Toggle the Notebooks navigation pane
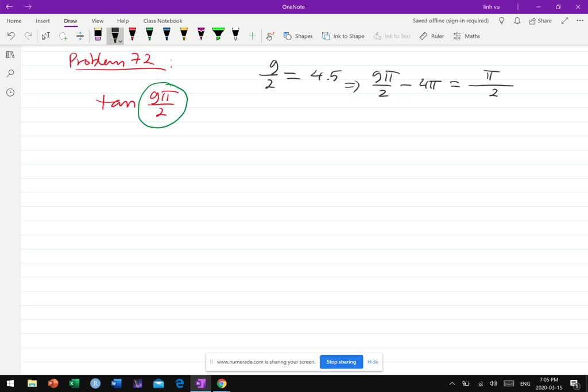The image size is (588, 392). (9, 55)
